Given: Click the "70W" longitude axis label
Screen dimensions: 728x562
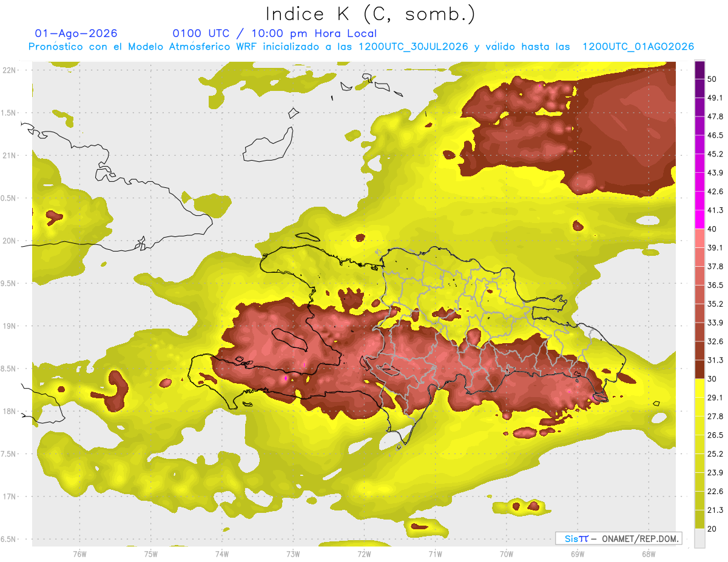Looking at the screenshot, I should [507, 554].
